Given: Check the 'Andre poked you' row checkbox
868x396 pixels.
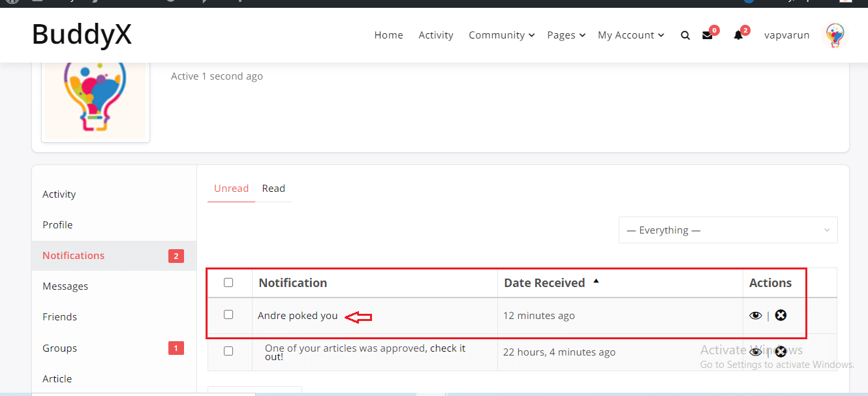Looking at the screenshot, I should [228, 314].
